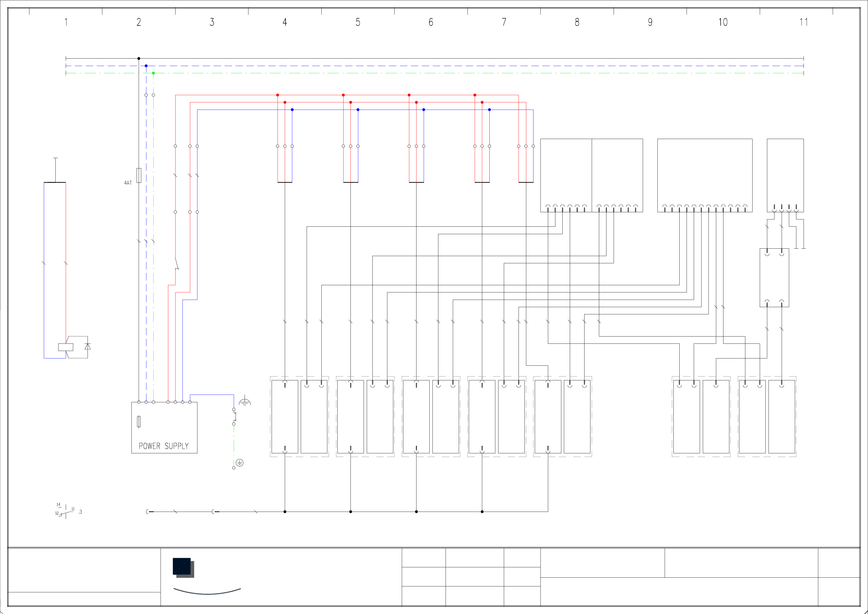The width and height of the screenshot is (868, 614).
Task: Click column number 1 in header
Action: pos(66,22)
